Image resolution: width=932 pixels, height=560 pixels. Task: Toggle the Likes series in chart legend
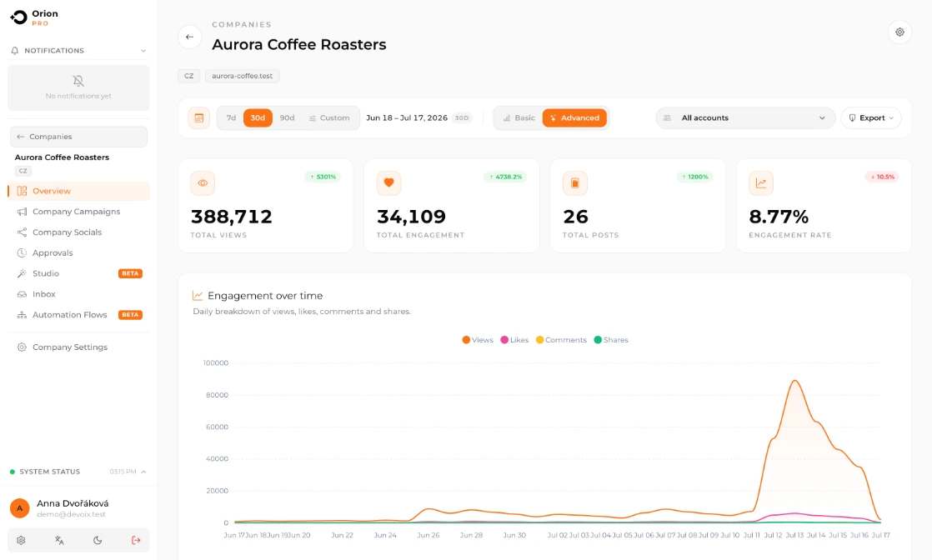click(x=514, y=340)
